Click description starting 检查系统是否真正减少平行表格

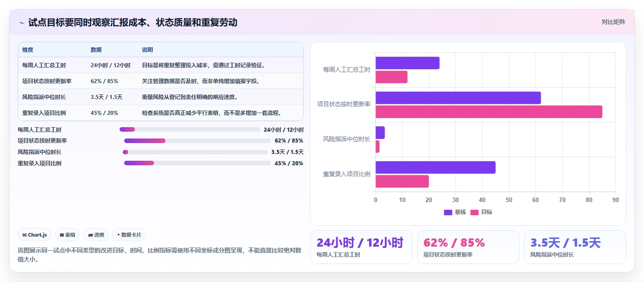[x=212, y=113]
